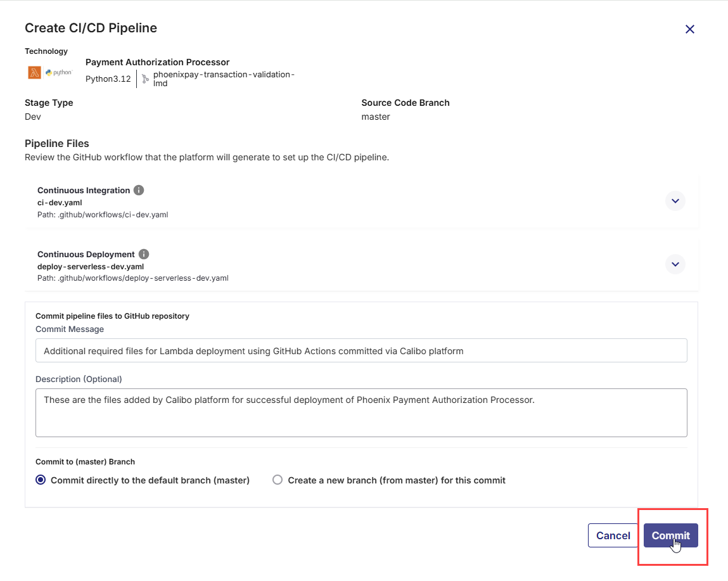The image size is (728, 581).
Task: Click the Description Optional text area
Action: (361, 412)
